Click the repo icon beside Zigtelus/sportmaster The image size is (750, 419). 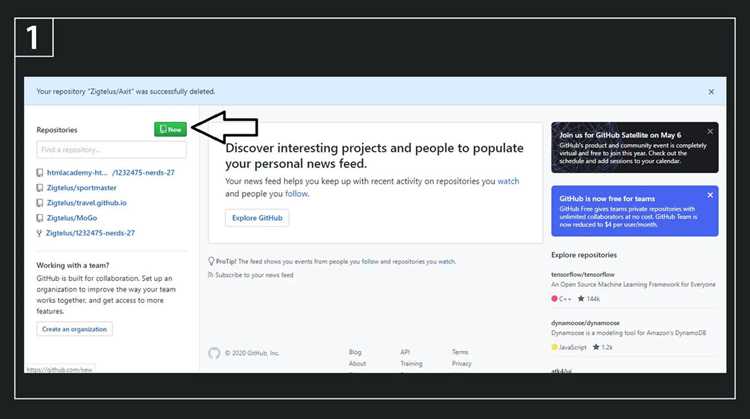40,188
